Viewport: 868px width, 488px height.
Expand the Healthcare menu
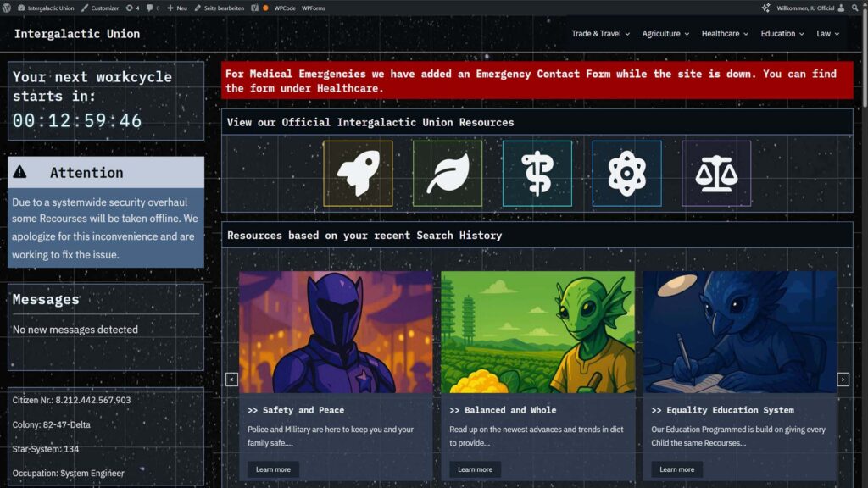(725, 34)
